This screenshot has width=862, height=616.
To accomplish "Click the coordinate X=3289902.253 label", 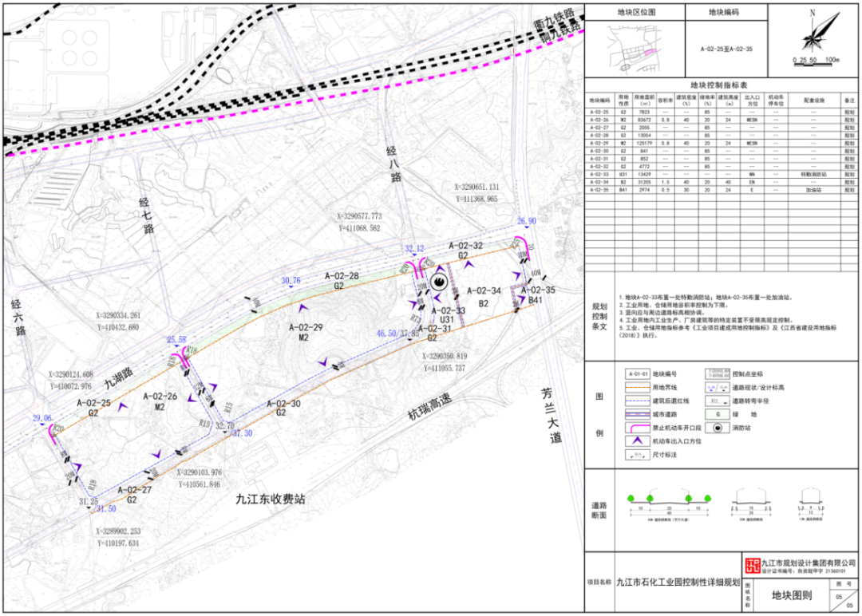I will 118,531.
